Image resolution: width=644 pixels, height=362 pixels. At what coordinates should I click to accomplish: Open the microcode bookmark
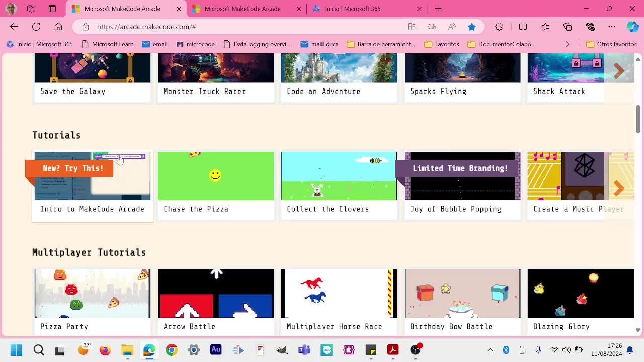point(195,44)
